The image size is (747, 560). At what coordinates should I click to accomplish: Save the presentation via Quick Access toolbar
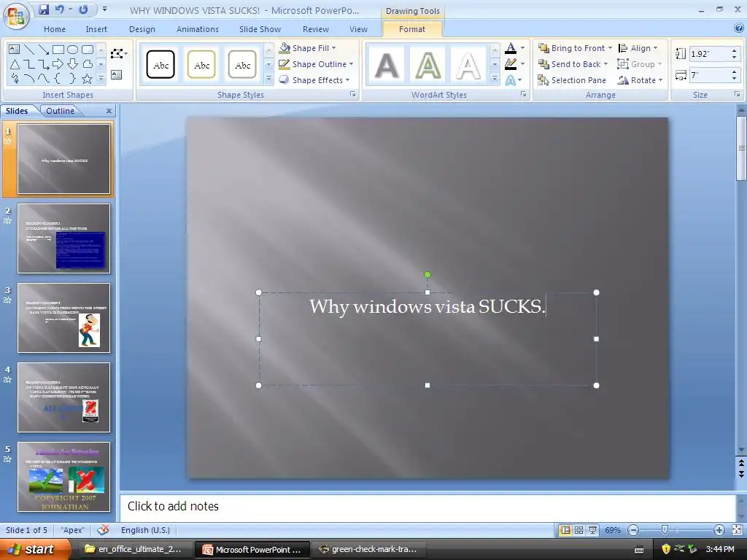coord(44,9)
